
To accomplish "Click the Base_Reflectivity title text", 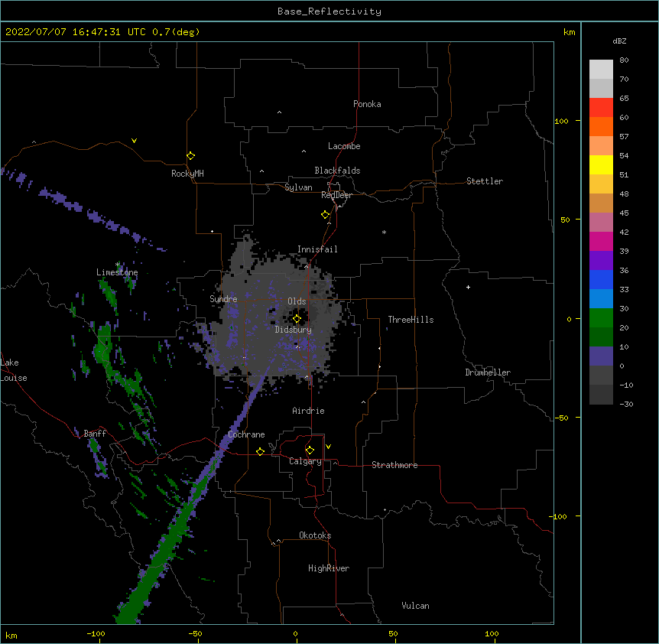I will 329,11.
